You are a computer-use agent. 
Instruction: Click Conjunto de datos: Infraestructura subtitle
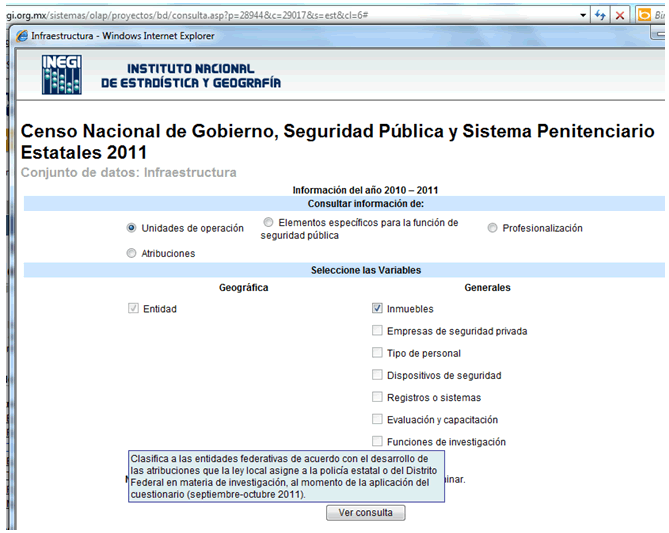point(128,172)
